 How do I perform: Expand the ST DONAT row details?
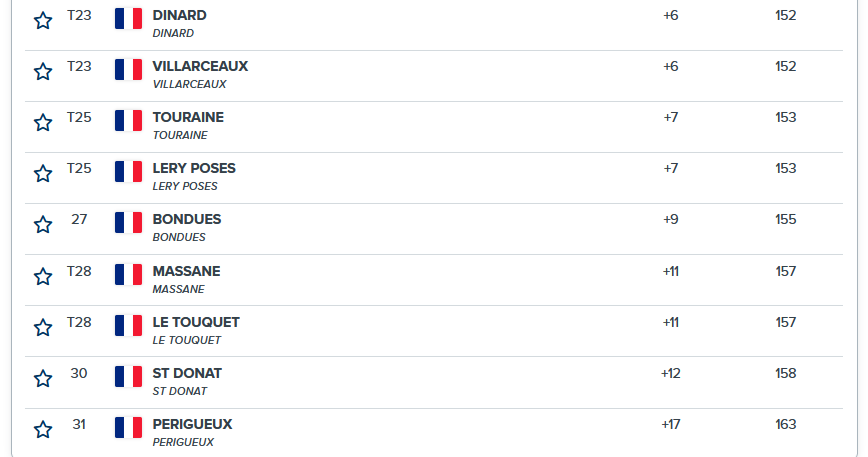(x=434, y=383)
